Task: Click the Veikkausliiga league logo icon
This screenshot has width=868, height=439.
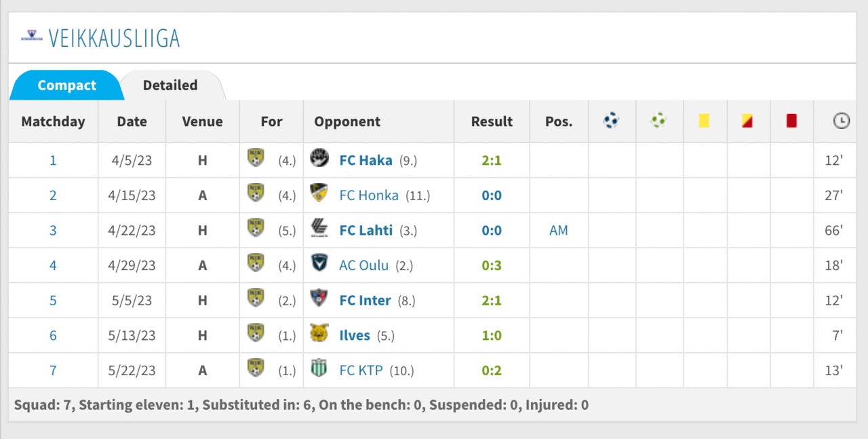Action: point(31,36)
